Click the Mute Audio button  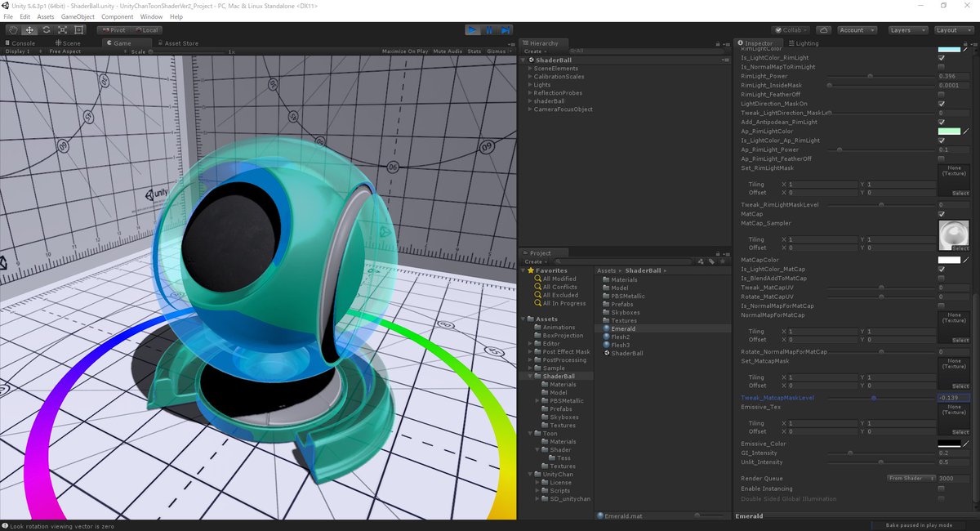tap(448, 51)
